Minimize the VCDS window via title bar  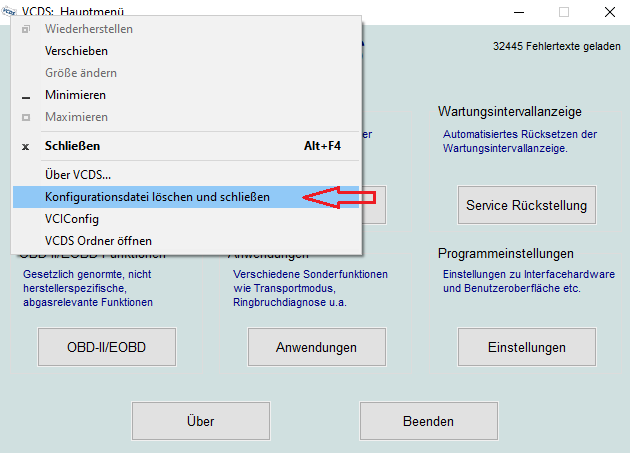[x=519, y=12]
